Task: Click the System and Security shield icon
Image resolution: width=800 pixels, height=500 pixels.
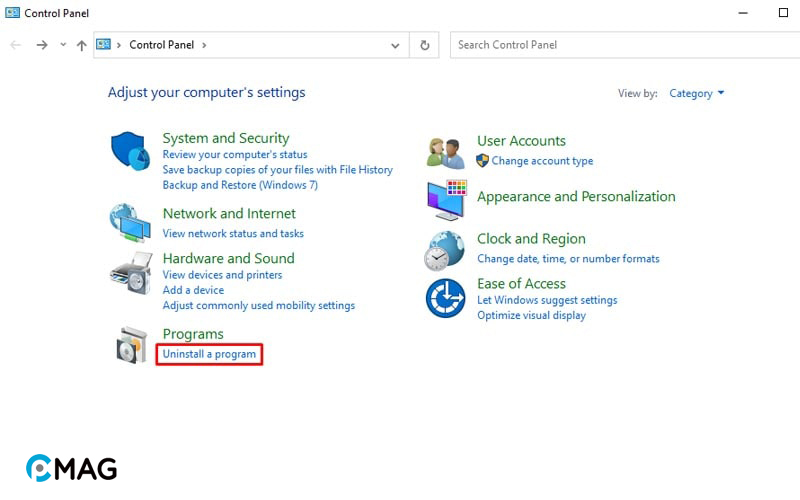Action: click(129, 152)
